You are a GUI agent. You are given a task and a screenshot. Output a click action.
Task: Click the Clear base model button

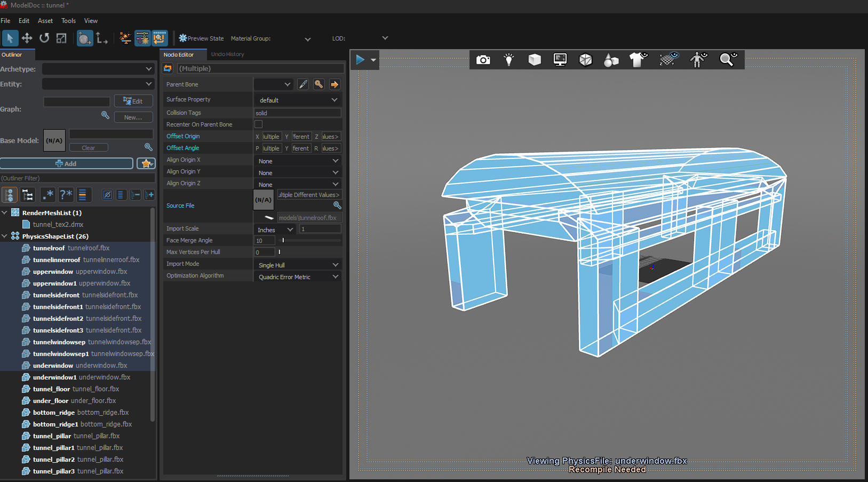click(89, 148)
